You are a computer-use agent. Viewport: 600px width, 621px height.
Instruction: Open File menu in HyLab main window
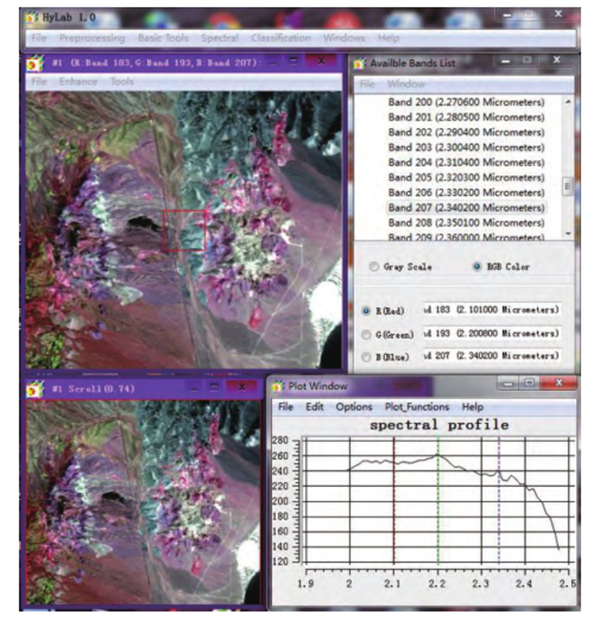pyautogui.click(x=39, y=38)
